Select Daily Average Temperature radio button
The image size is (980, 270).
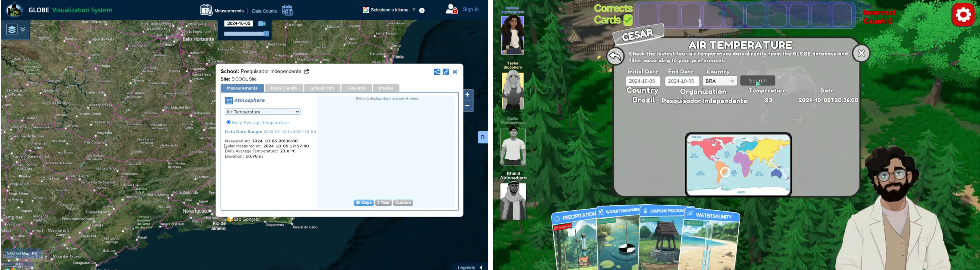[228, 122]
